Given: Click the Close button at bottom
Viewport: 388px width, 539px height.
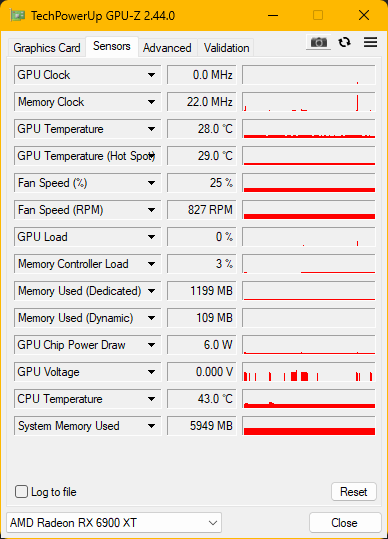Looking at the screenshot, I should coord(345,523).
